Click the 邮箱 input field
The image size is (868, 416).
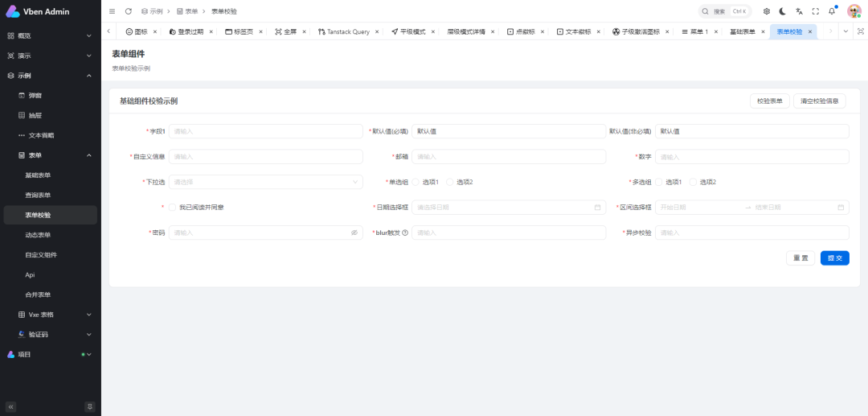[x=509, y=157]
